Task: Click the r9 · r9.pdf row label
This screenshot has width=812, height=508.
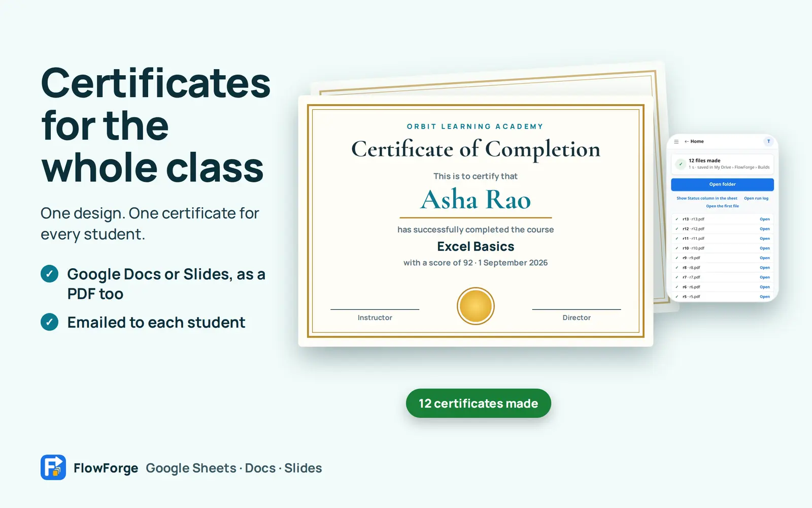Action: [691, 258]
